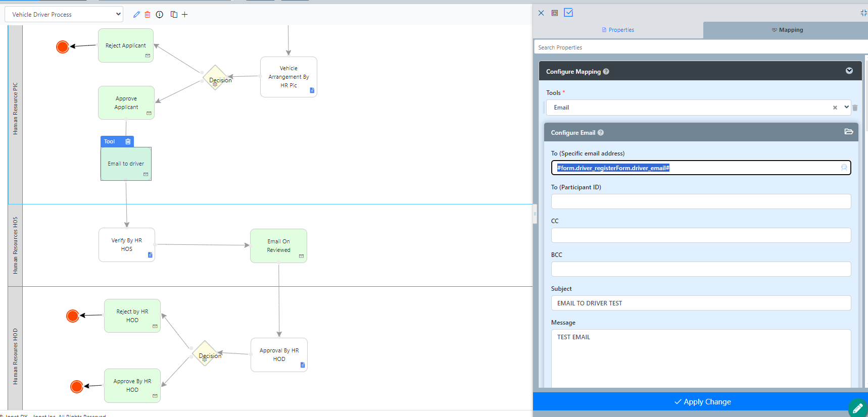Toggle the panel window mode icon
This screenshot has height=417, width=868.
coord(555,13)
